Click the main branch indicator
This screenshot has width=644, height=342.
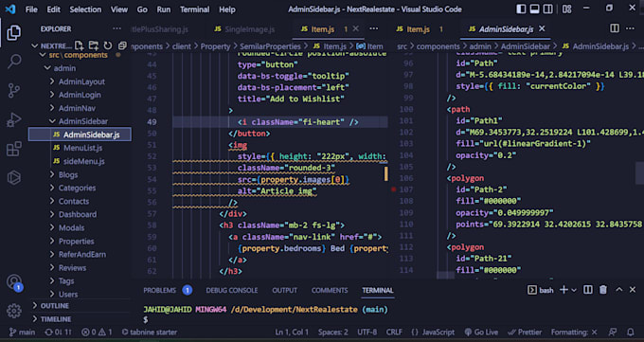[22, 333]
